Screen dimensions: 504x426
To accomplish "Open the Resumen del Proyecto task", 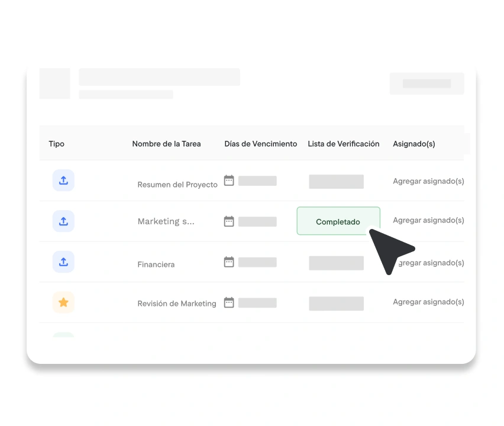I will coord(177,185).
